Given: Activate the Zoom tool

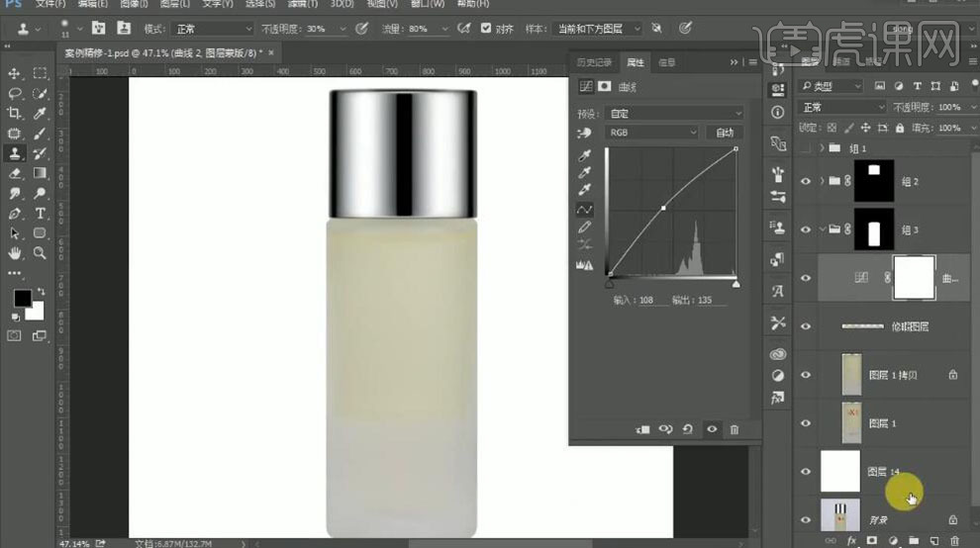Looking at the screenshot, I should tap(41, 253).
